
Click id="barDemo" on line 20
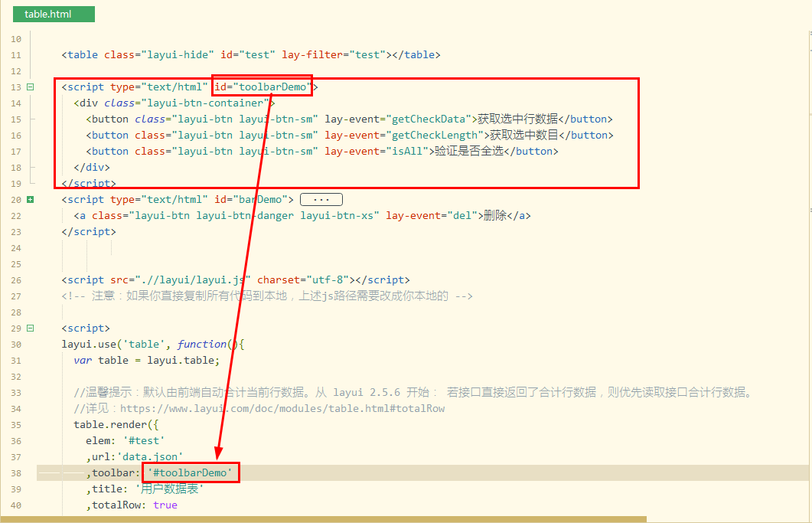click(251, 200)
